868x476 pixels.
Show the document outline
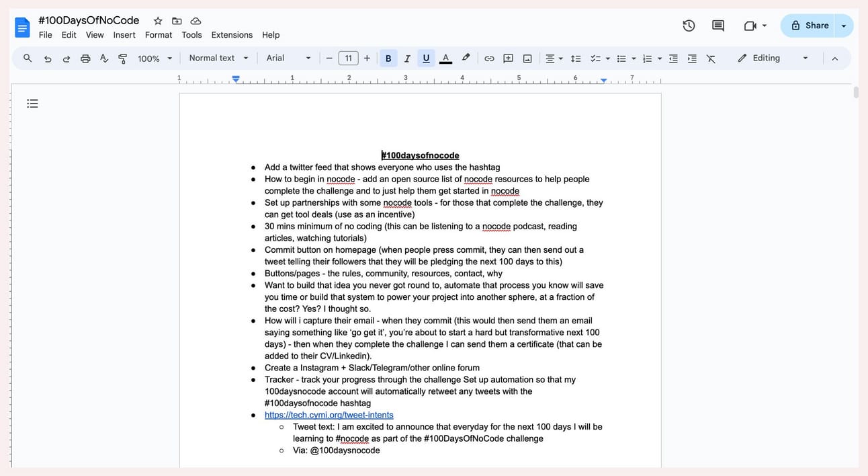[x=32, y=104]
